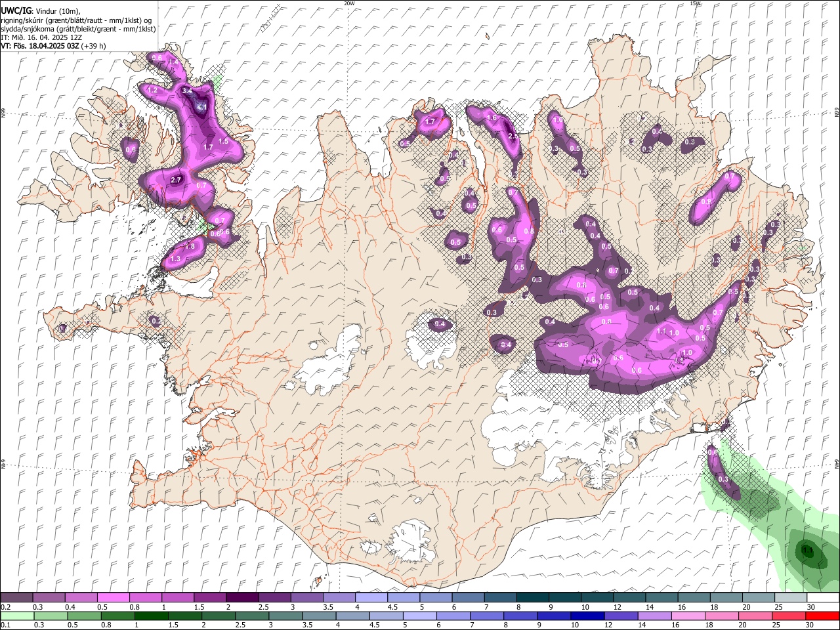Screen dimensions: 840x630
Task: Click the dark teal 8–9 snow legend swatch
Action: 532,598
